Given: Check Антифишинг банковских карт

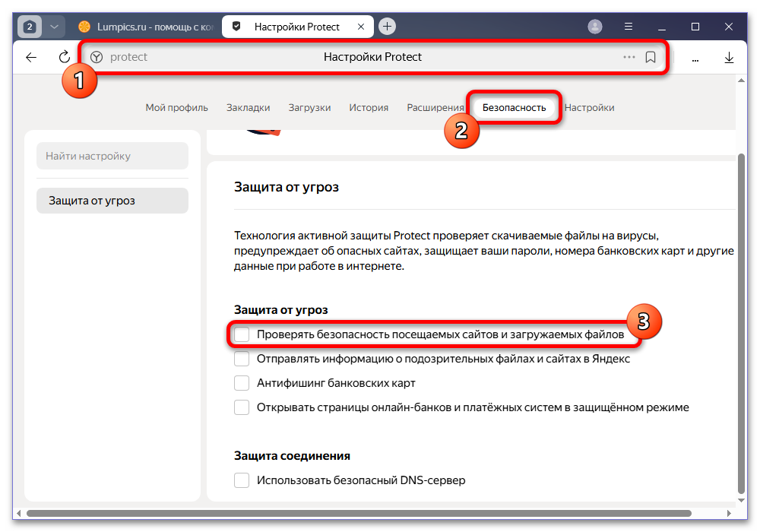Looking at the screenshot, I should click(x=242, y=383).
